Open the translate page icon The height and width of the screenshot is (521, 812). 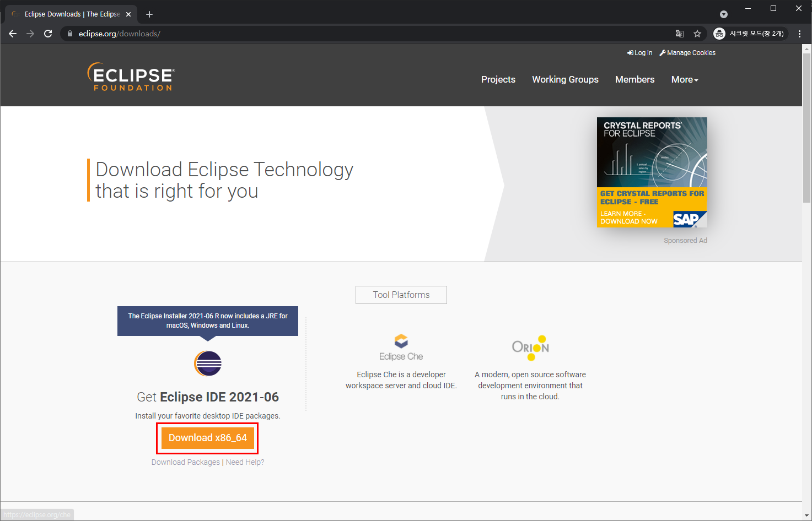(x=680, y=34)
